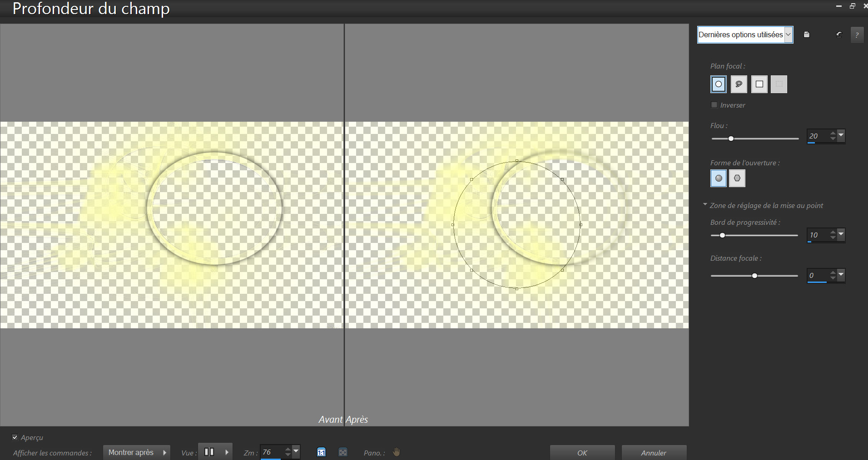Select the freehand lasso focal plane tool

(x=739, y=84)
